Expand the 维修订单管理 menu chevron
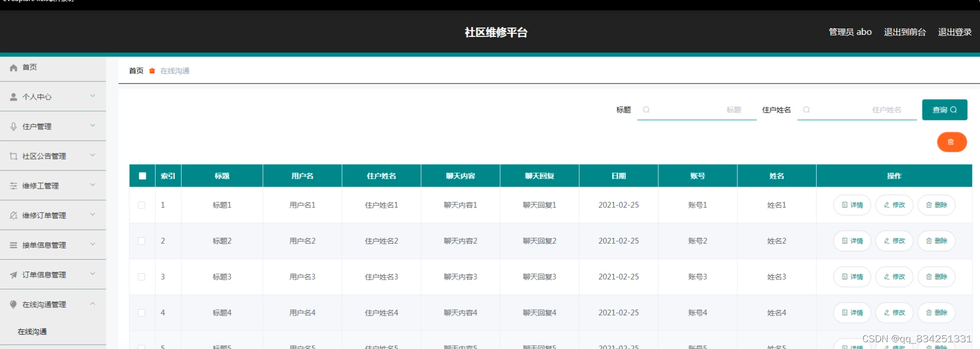 tap(92, 214)
